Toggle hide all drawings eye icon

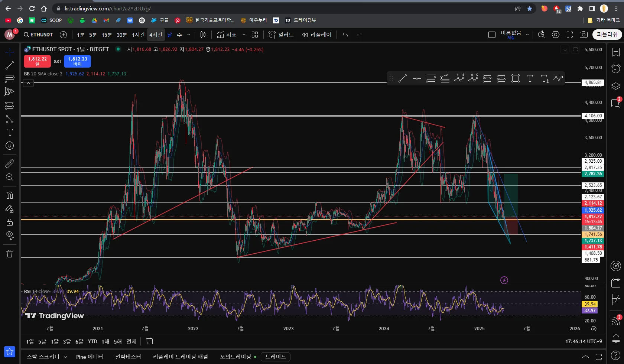[10, 235]
